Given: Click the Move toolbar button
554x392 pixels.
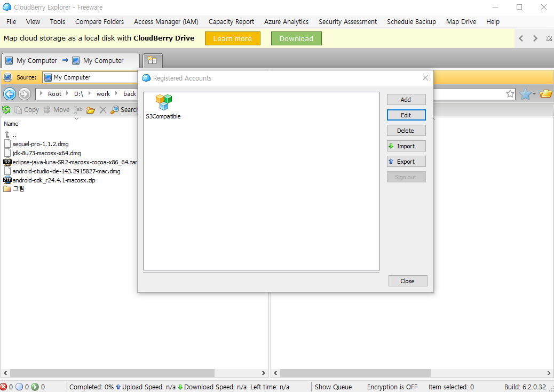Looking at the screenshot, I should (x=57, y=110).
